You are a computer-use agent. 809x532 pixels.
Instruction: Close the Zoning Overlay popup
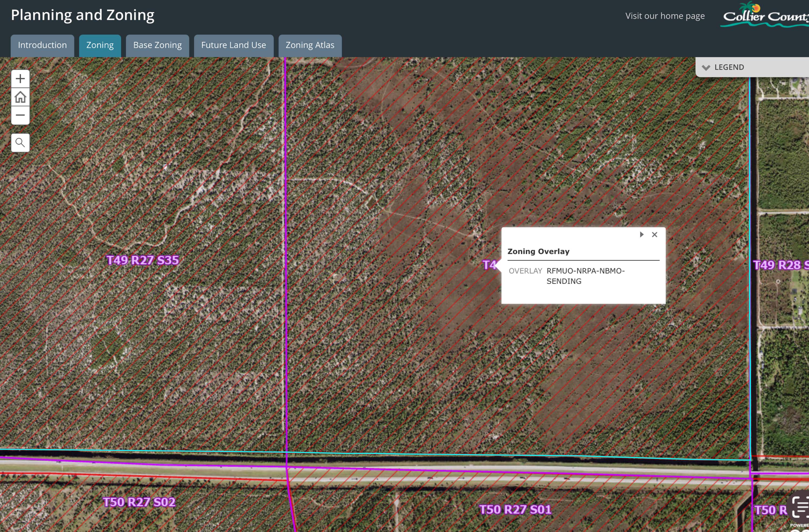pos(654,234)
